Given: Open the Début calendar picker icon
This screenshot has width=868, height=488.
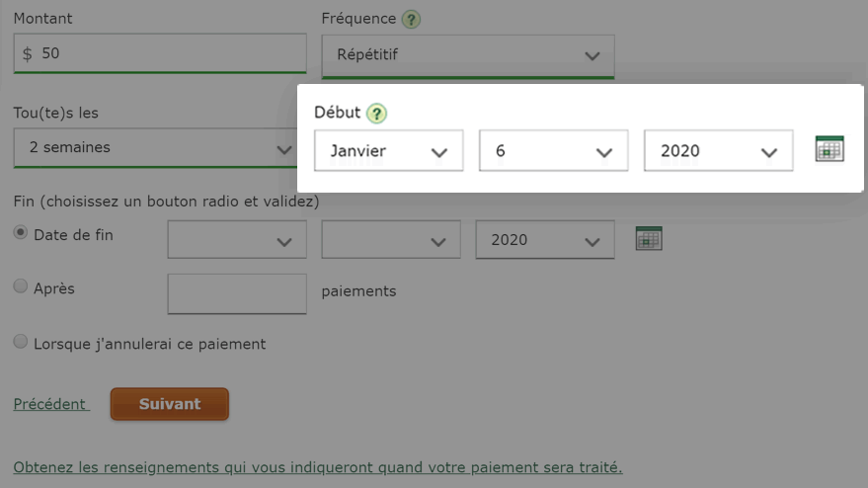Looking at the screenshot, I should pos(829,149).
